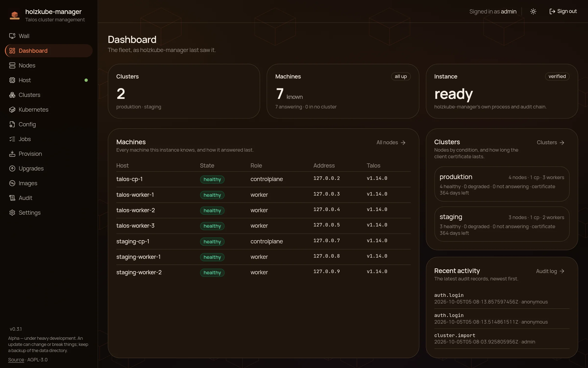
Task: Click the Address column header
Action: click(x=324, y=166)
